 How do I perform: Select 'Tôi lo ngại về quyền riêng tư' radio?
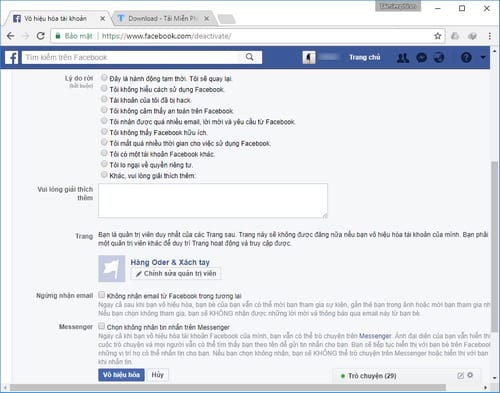104,164
